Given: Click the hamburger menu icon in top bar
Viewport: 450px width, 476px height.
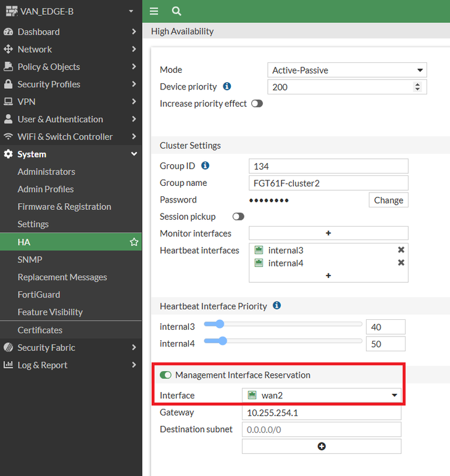Looking at the screenshot, I should (x=154, y=11).
